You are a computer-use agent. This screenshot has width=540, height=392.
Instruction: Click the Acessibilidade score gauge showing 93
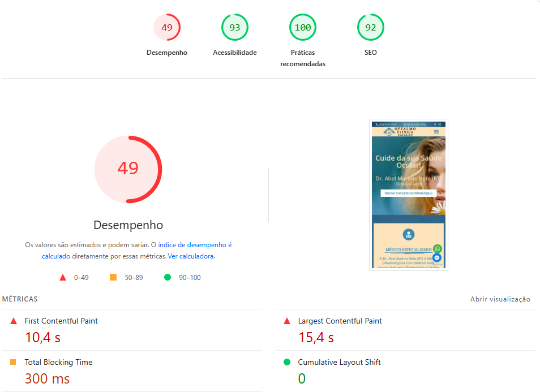(x=234, y=27)
